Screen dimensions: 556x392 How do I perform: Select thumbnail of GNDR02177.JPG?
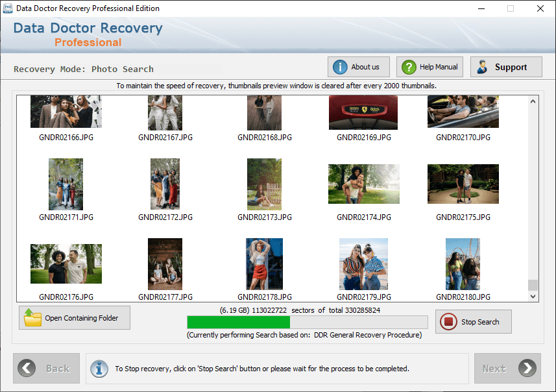[x=165, y=264]
